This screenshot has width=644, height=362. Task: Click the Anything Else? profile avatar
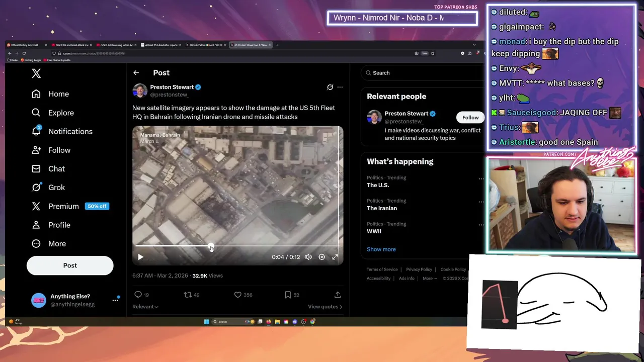click(x=39, y=300)
